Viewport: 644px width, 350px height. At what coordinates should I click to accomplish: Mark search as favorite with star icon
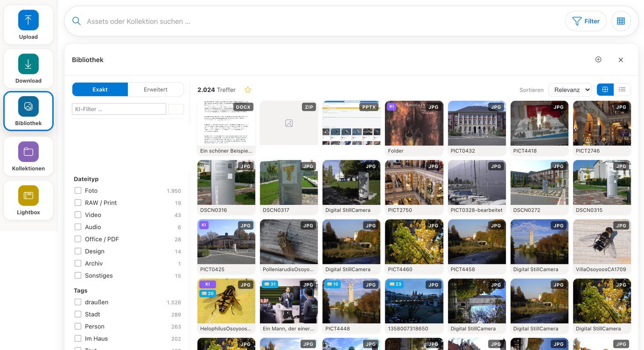point(248,90)
